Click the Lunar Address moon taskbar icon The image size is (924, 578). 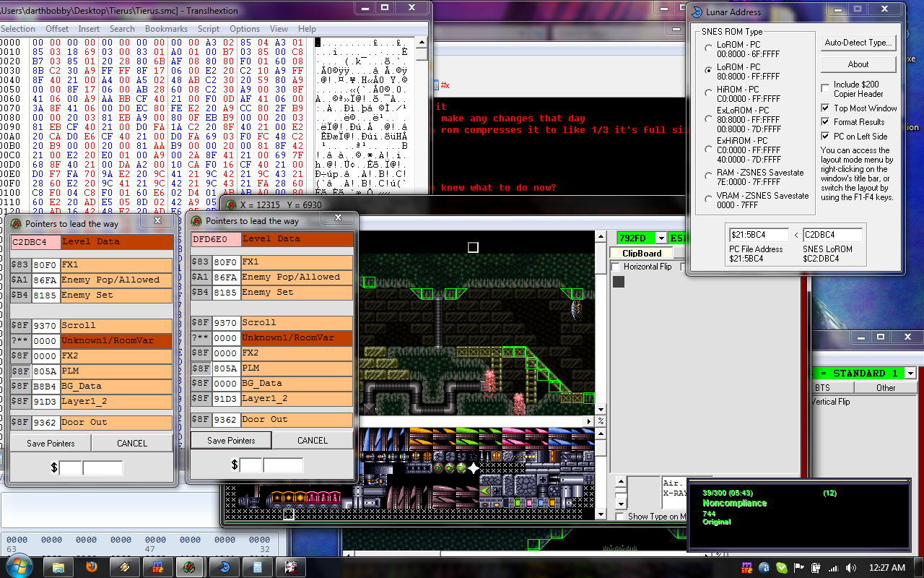click(222, 567)
